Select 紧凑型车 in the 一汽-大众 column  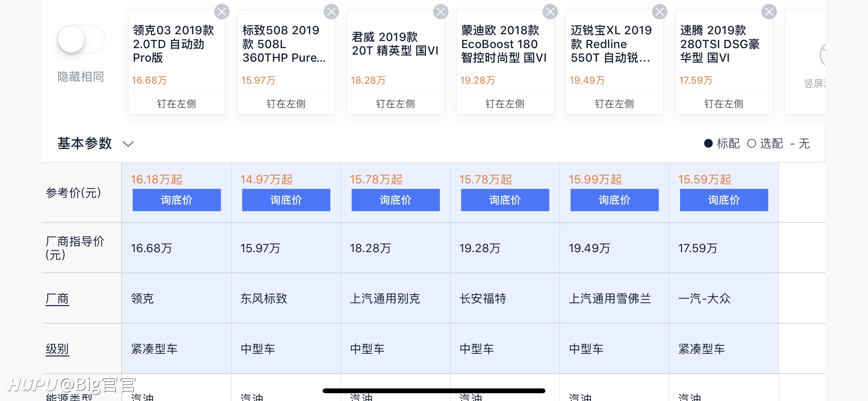(x=702, y=349)
